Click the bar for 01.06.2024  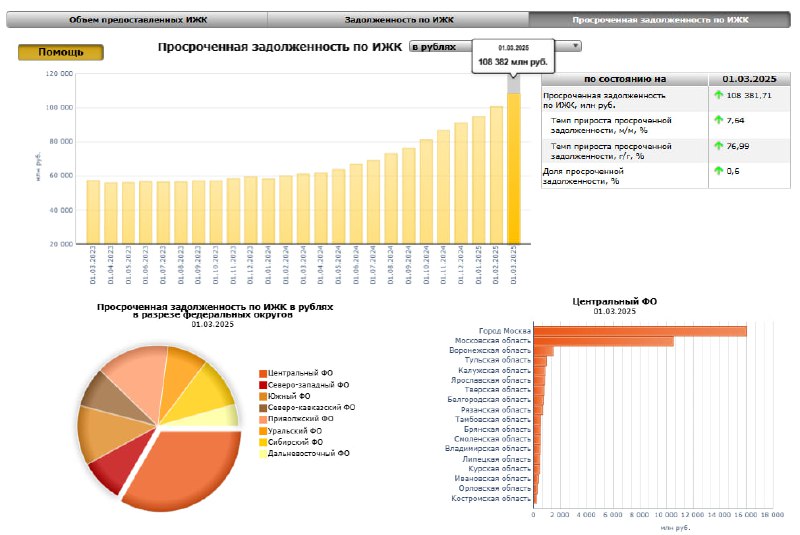pyautogui.click(x=356, y=204)
